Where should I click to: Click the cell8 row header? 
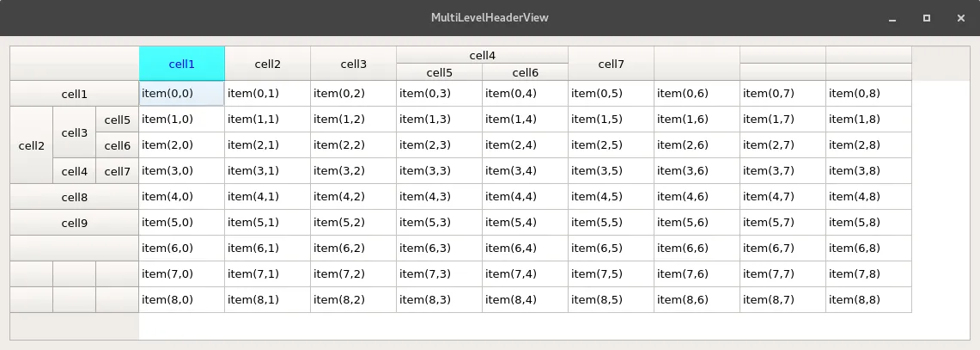[x=74, y=197]
